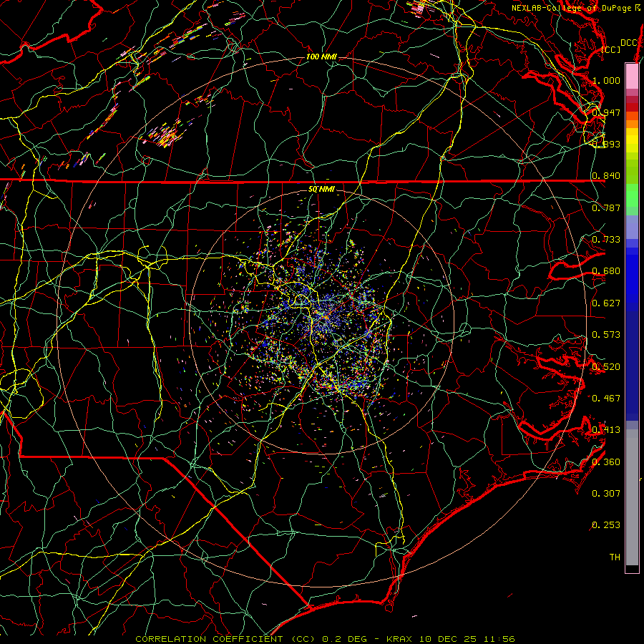Click the "DCC" product label
This screenshot has width=644, height=644.
(x=628, y=43)
